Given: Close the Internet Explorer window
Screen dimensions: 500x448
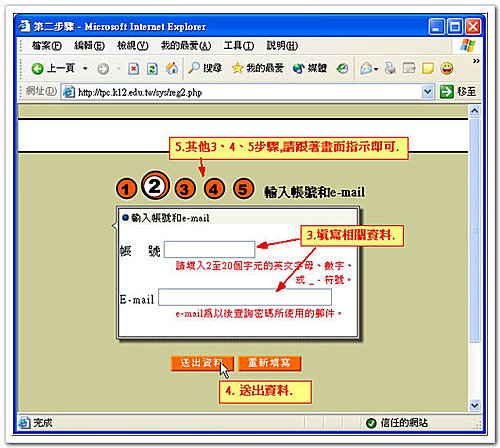Looking at the screenshot, I should [473, 26].
